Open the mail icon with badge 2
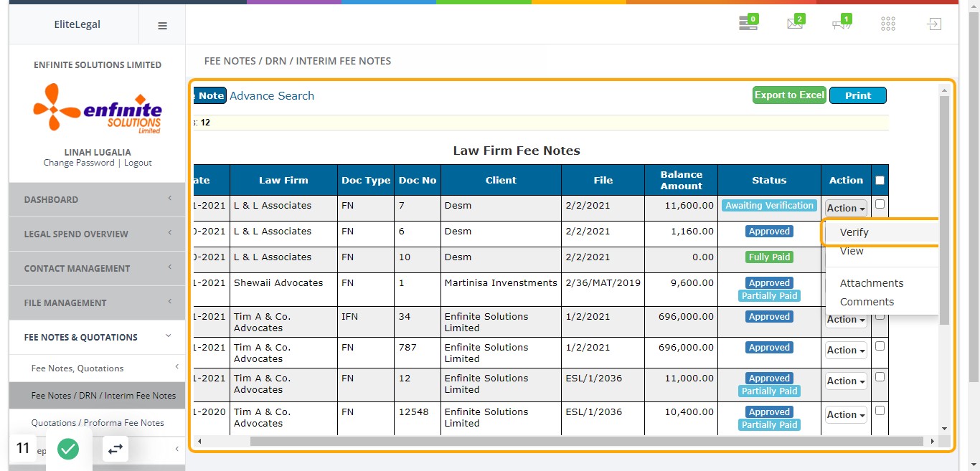The width and height of the screenshot is (980, 471). click(x=796, y=23)
